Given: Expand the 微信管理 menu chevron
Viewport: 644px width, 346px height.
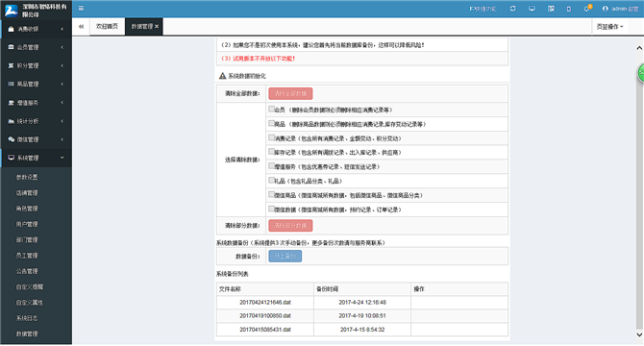Looking at the screenshot, I should [62, 139].
